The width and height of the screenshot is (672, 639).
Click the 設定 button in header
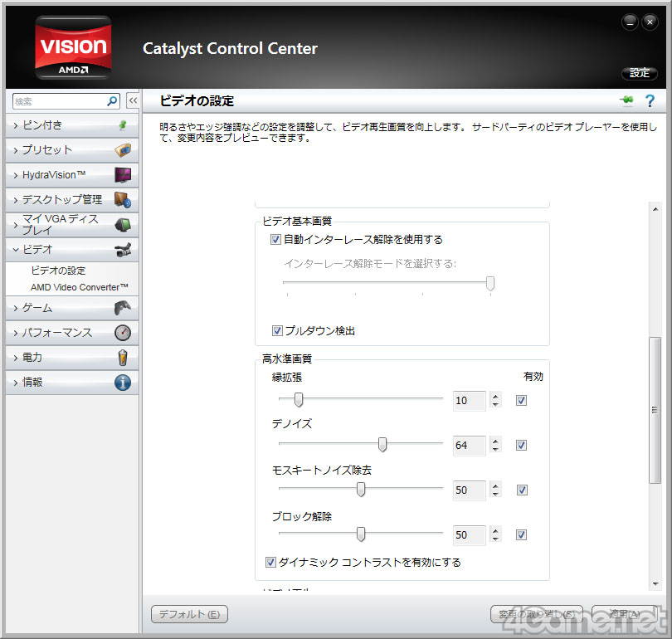tap(640, 73)
